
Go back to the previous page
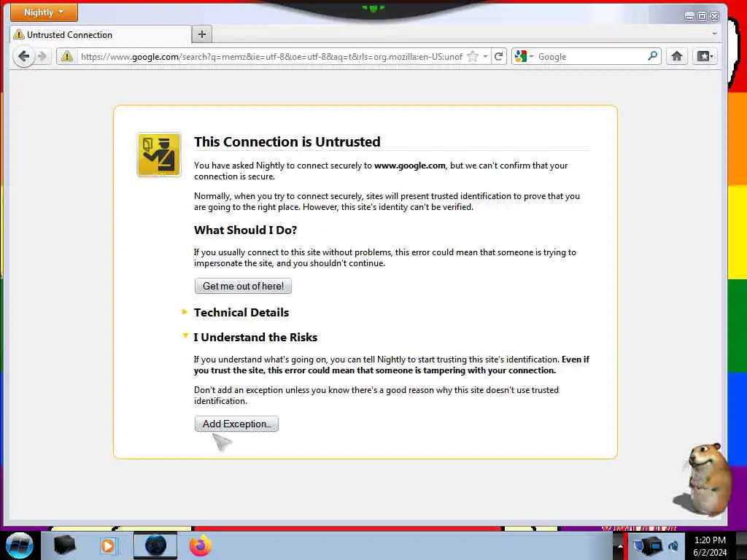(x=23, y=57)
